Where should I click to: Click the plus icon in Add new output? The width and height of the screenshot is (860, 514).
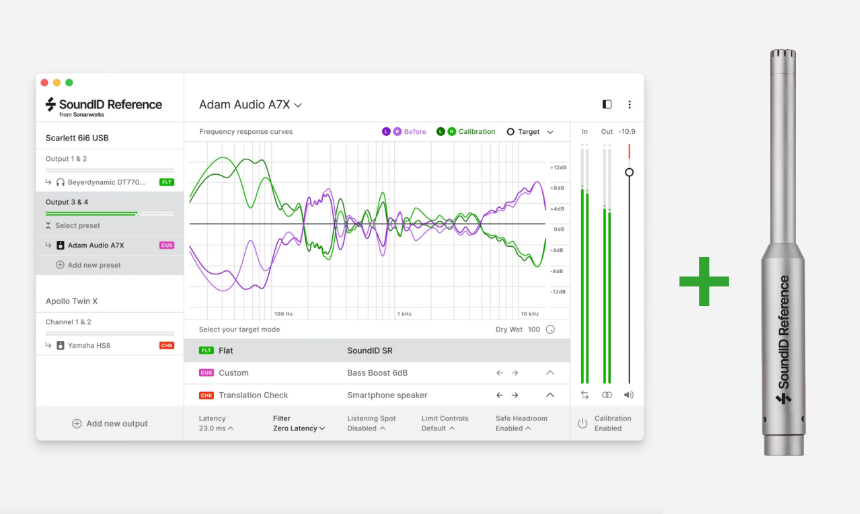77,423
